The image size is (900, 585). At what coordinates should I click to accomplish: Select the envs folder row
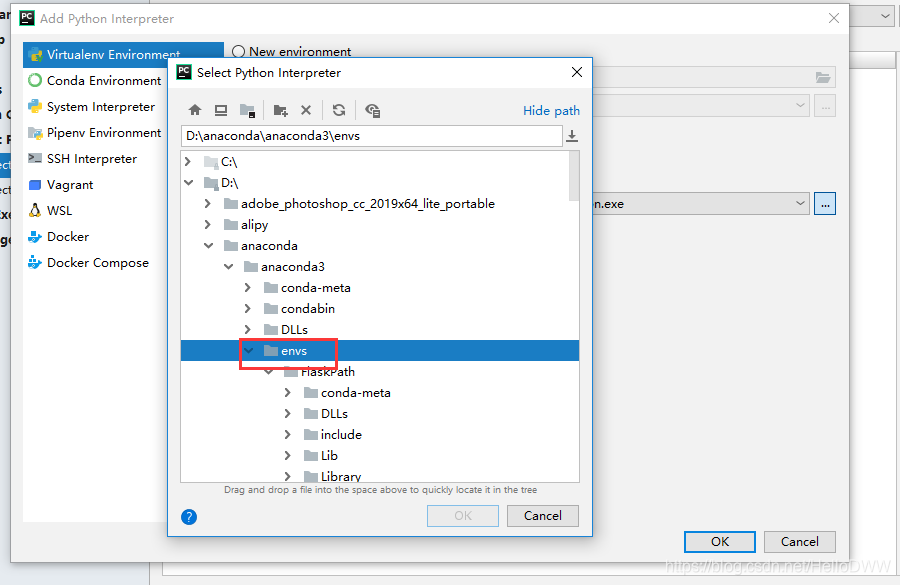click(379, 351)
